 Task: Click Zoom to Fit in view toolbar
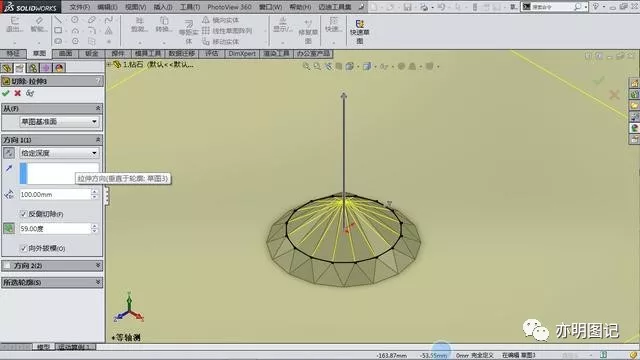(306, 66)
